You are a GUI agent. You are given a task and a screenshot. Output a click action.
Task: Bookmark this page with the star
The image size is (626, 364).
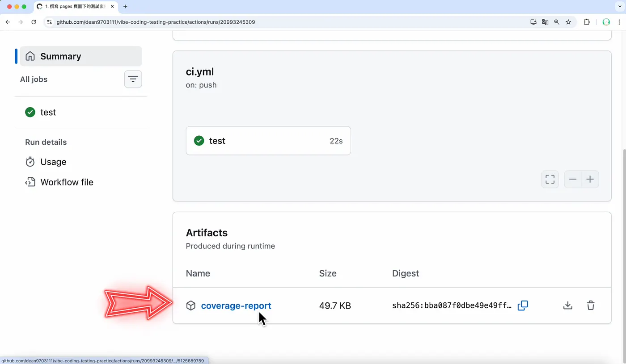point(568,22)
